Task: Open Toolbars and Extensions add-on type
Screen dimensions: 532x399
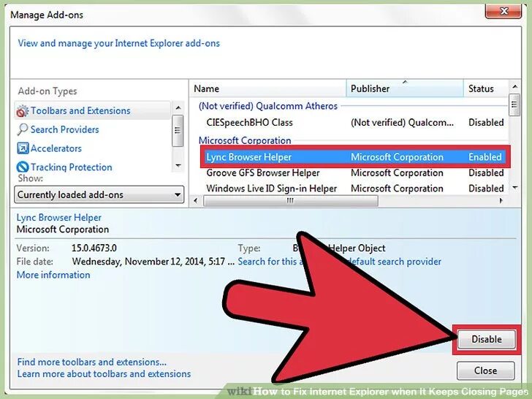Action: click(x=92, y=110)
